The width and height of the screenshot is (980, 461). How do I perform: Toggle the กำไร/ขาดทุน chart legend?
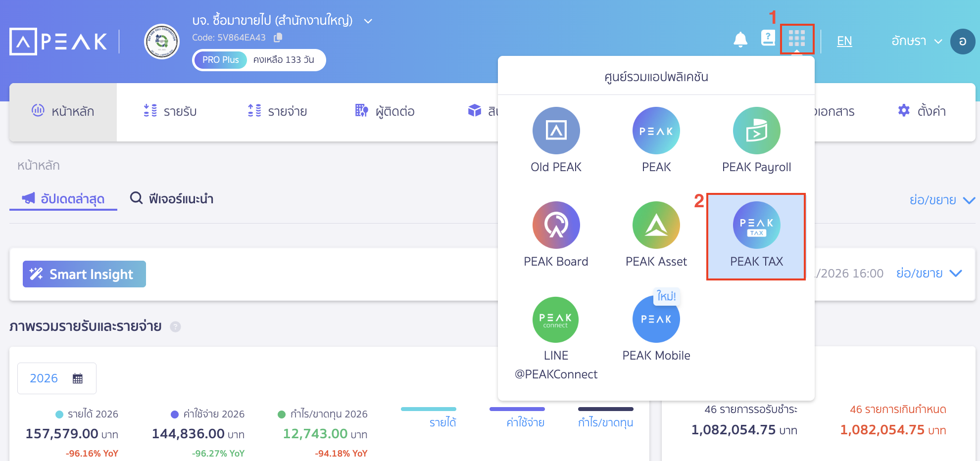[605, 422]
